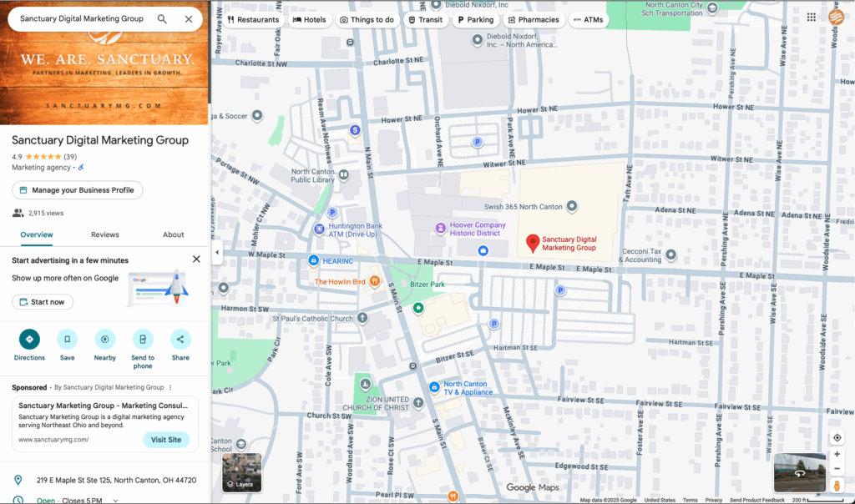
Task: Click the 200 ft map scale bar
Action: [x=818, y=500]
